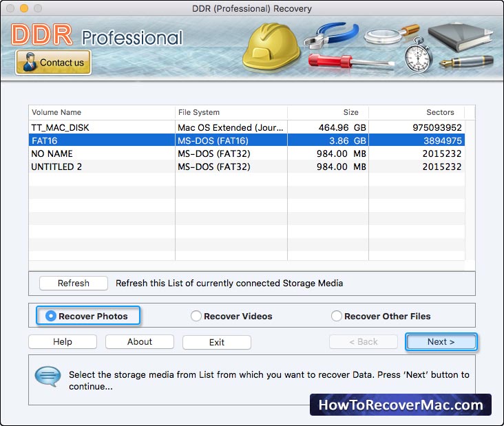Open the Help button
Viewport: 504px width, 426px height.
63,341
